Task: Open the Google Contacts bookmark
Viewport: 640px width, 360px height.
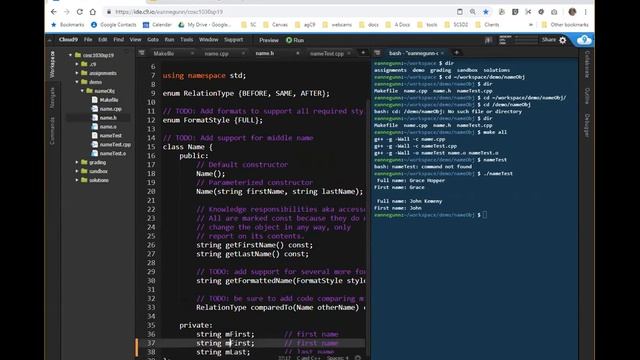Action: tap(113, 25)
